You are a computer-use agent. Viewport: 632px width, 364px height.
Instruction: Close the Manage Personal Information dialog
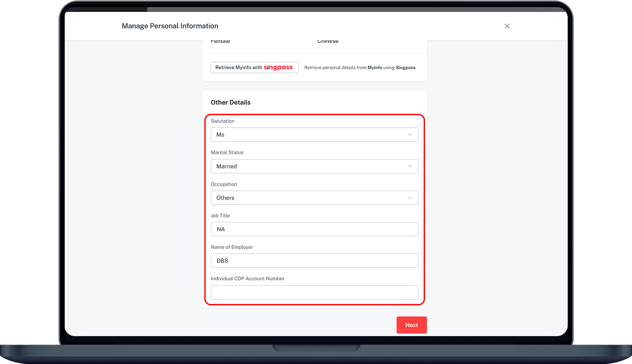pos(507,26)
